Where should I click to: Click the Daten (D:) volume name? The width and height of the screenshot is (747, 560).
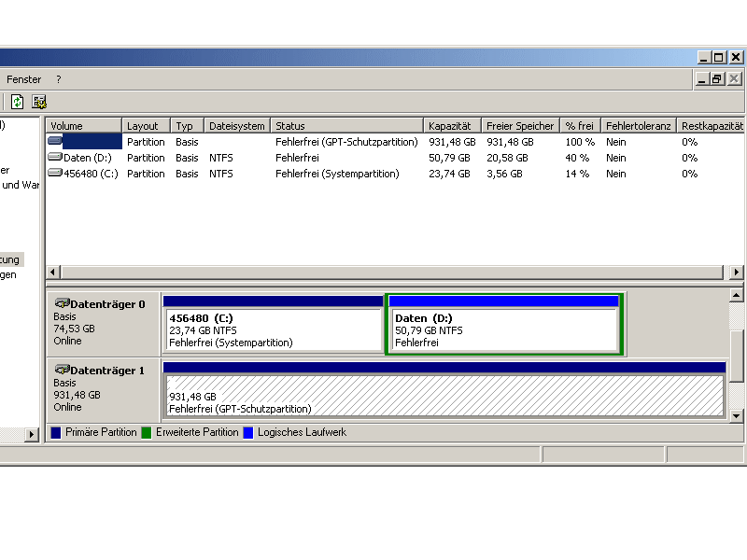(x=88, y=158)
